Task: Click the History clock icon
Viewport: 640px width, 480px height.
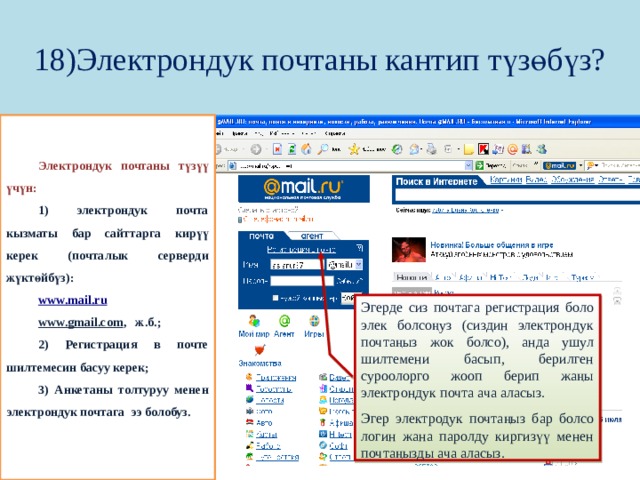Action: coord(397,149)
